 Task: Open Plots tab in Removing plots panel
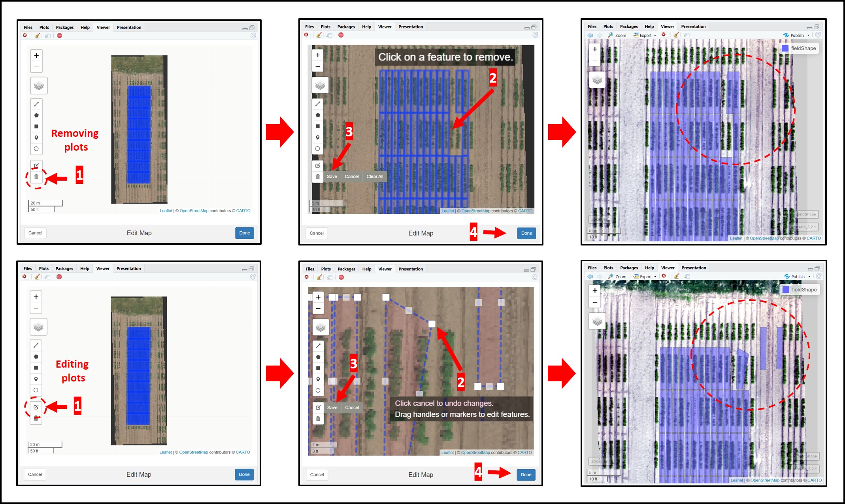coord(44,27)
